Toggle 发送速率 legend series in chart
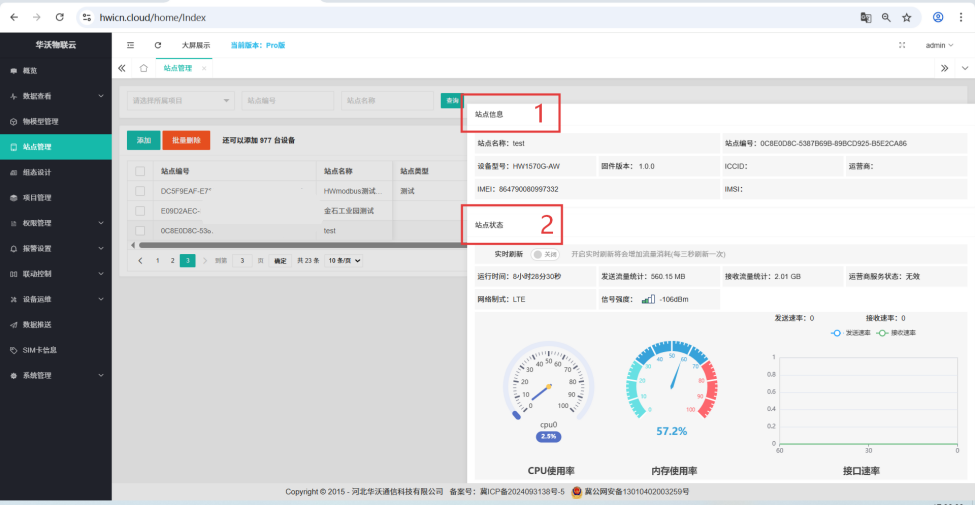The image size is (975, 505). 851,333
